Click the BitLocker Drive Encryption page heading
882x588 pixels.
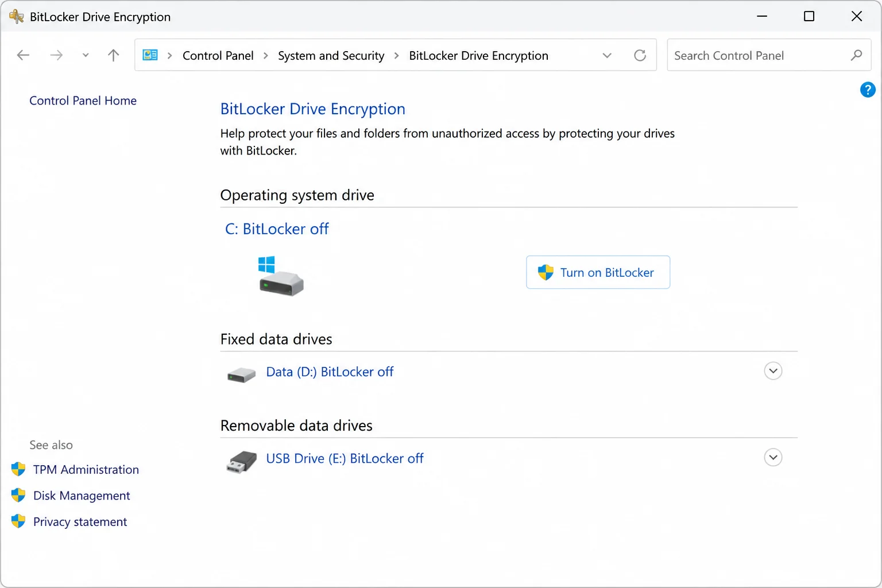click(x=313, y=109)
